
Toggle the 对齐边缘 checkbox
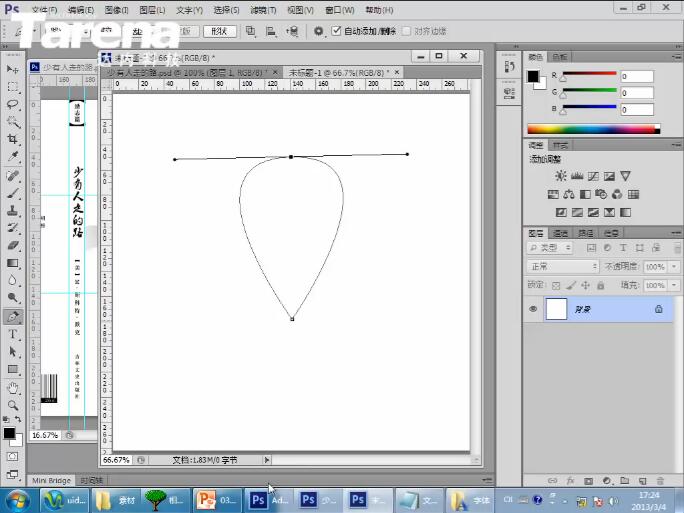[x=406, y=31]
